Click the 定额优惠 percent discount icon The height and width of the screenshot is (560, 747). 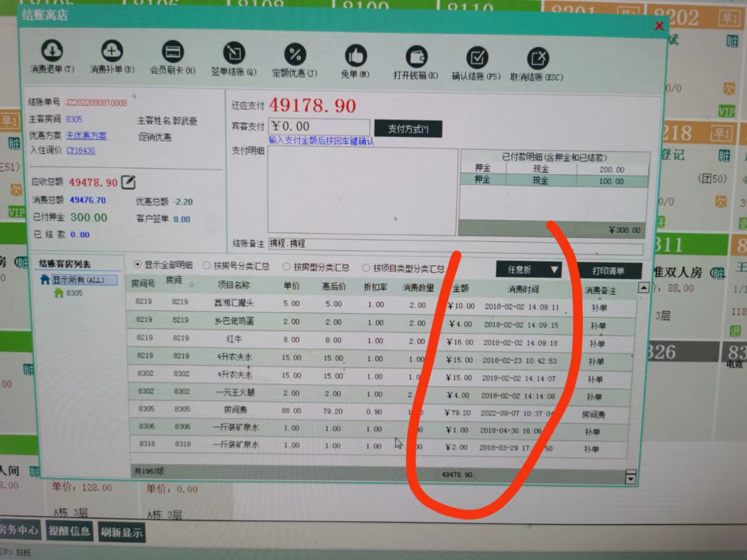295,55
